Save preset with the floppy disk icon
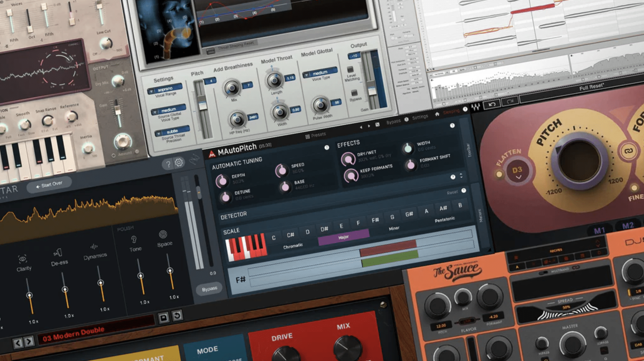The image size is (644, 361). click(163, 317)
